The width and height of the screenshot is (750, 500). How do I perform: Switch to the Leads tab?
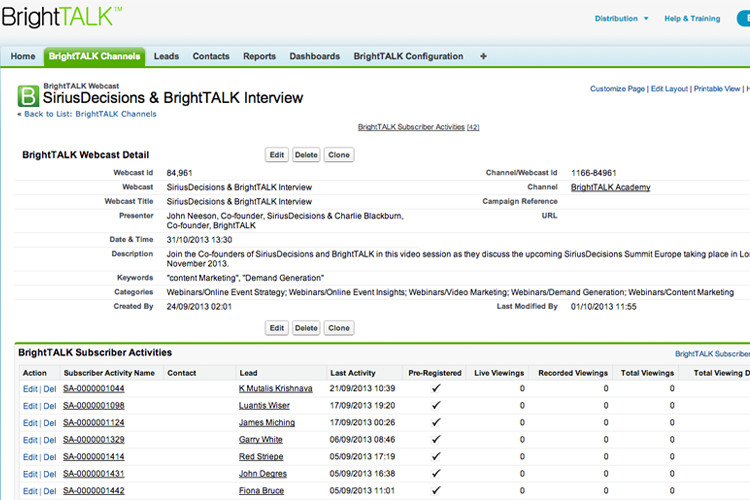tap(166, 57)
